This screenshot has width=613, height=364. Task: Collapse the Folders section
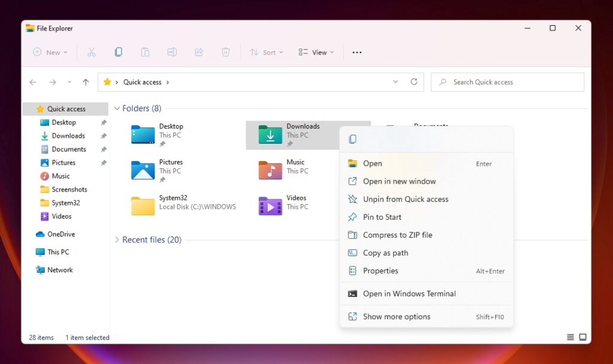pos(117,108)
